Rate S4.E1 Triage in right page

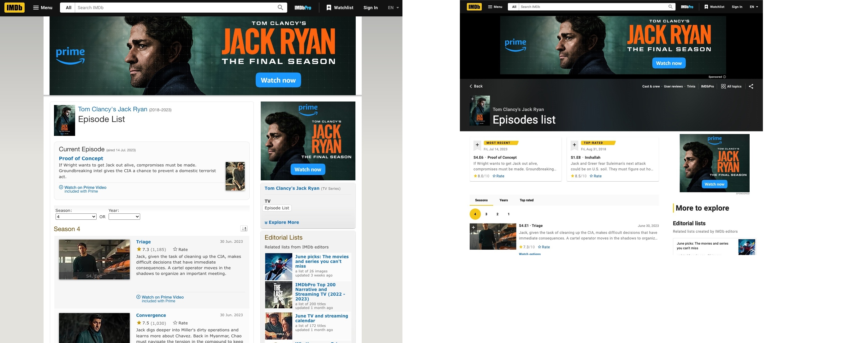click(x=544, y=247)
